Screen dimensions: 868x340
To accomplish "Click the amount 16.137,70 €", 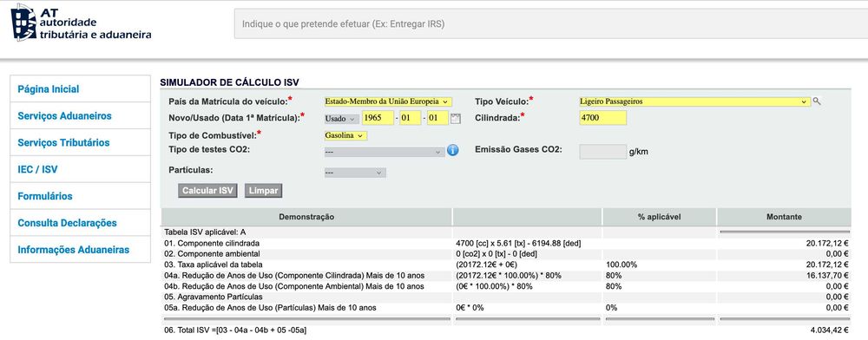I will click(x=827, y=275).
